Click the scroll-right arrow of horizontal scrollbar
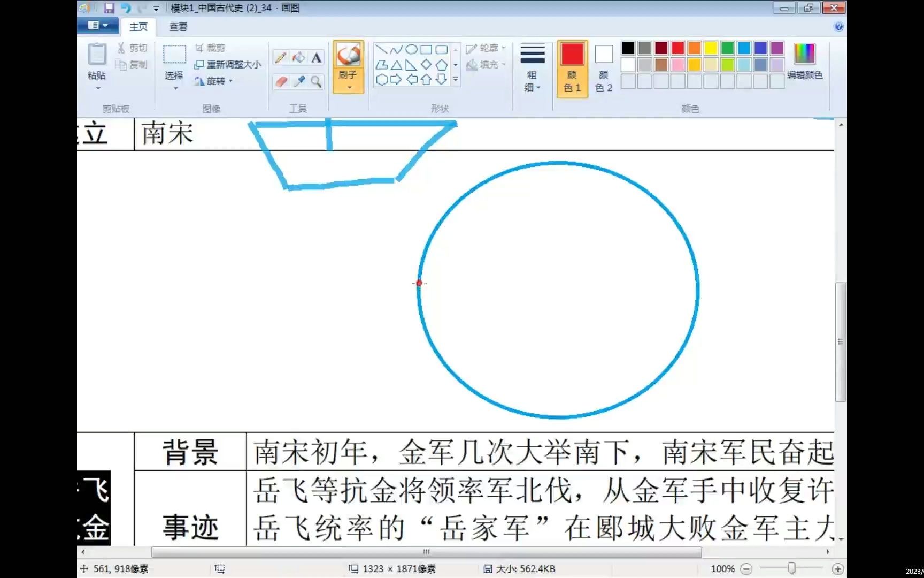Image resolution: width=924 pixels, height=578 pixels. [x=828, y=552]
